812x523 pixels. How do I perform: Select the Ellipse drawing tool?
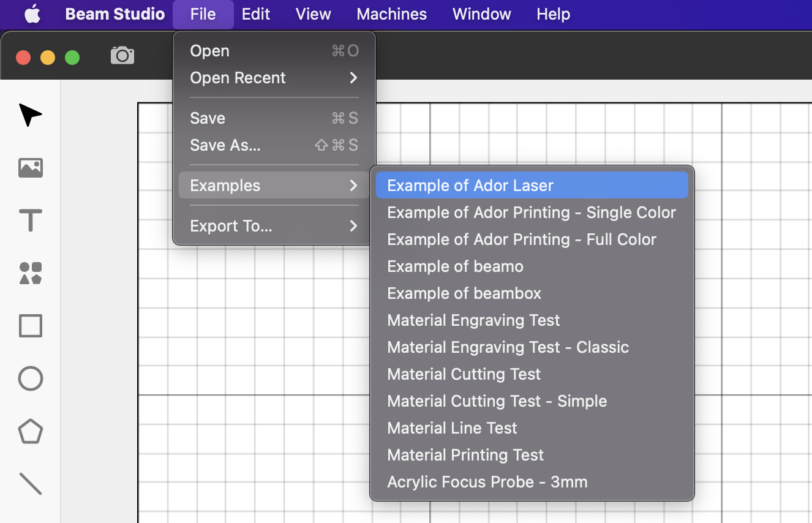point(30,378)
